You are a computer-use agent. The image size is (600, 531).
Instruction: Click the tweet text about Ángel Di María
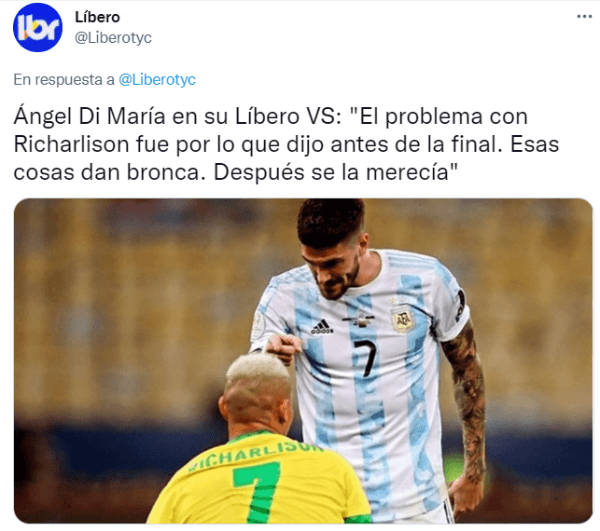point(286,145)
